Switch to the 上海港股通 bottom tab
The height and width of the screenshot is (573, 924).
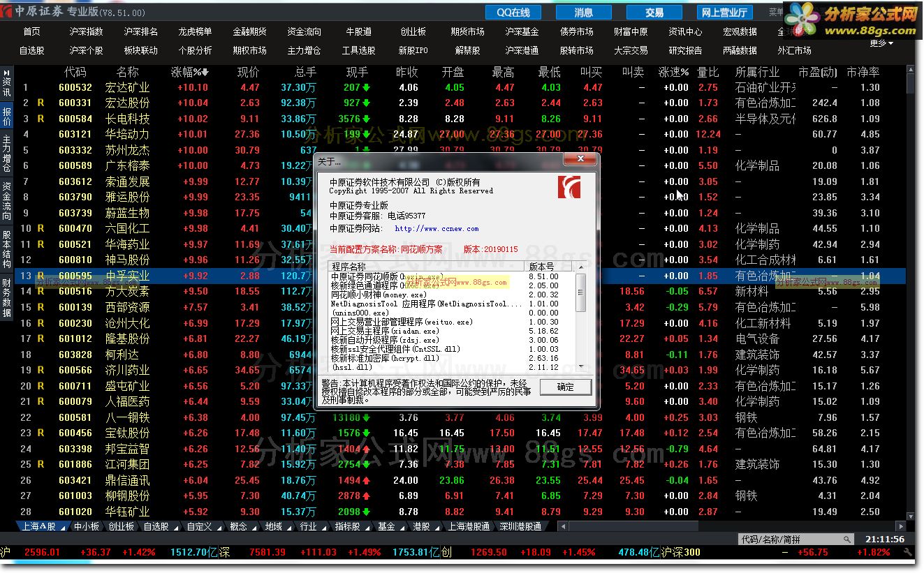[469, 527]
